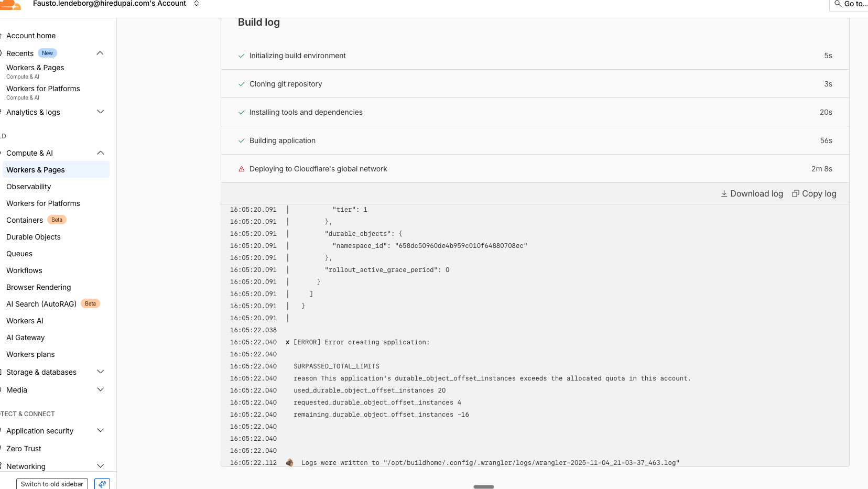Expand the Analytics & logs section

(x=100, y=112)
